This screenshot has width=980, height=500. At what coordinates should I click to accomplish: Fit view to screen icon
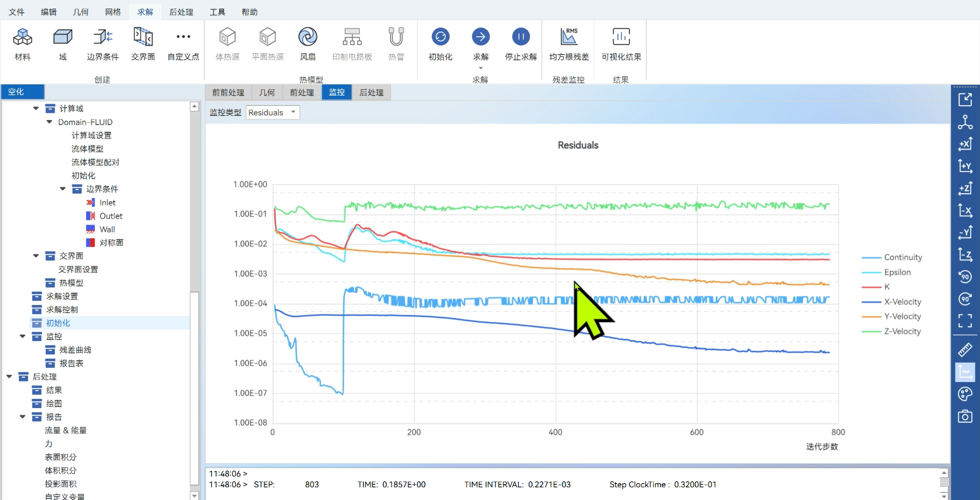[965, 321]
